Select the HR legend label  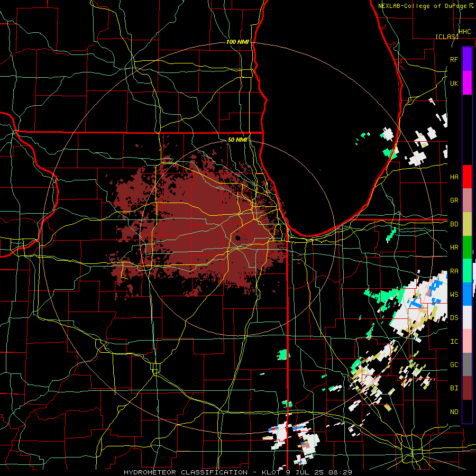[454, 248]
